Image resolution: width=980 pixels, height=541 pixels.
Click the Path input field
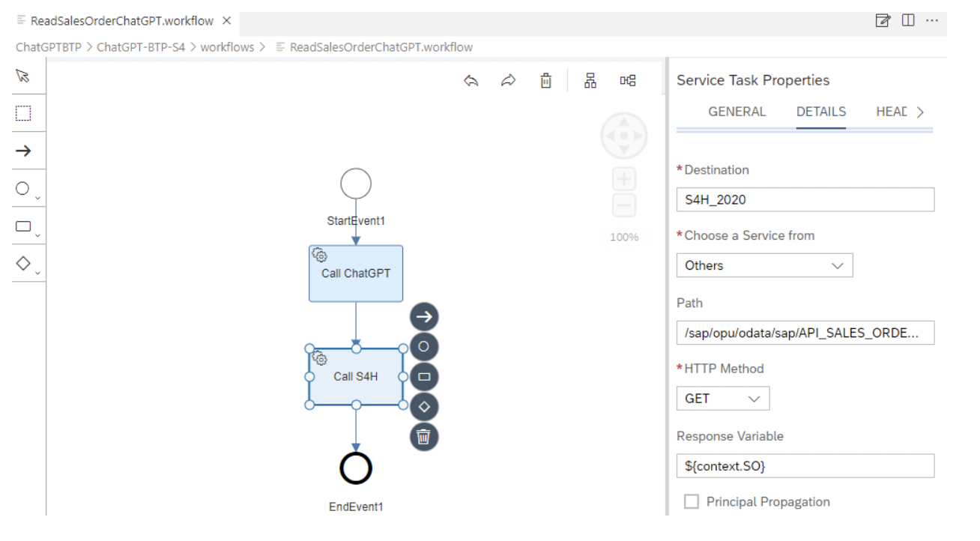(x=805, y=333)
